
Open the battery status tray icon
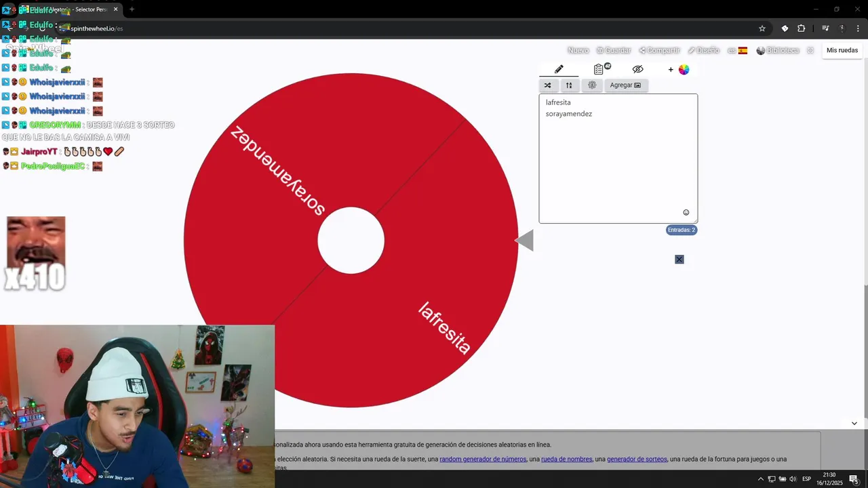(x=782, y=479)
